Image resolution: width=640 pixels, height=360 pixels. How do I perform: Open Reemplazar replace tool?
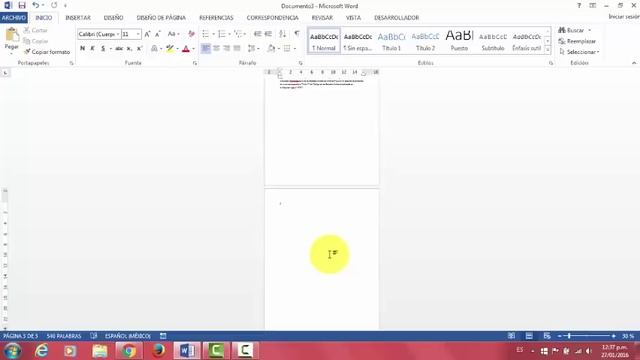click(x=577, y=41)
